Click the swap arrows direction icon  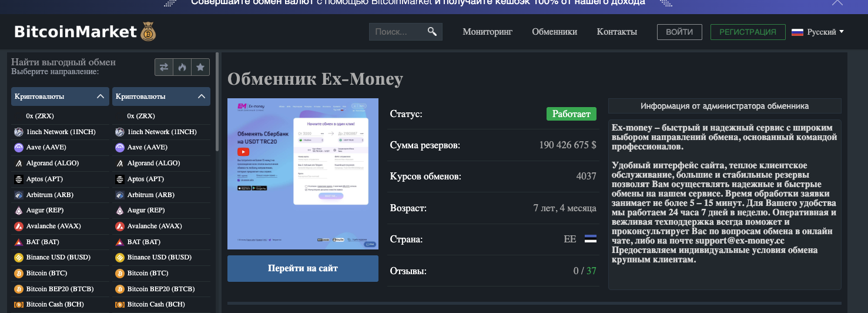(164, 67)
